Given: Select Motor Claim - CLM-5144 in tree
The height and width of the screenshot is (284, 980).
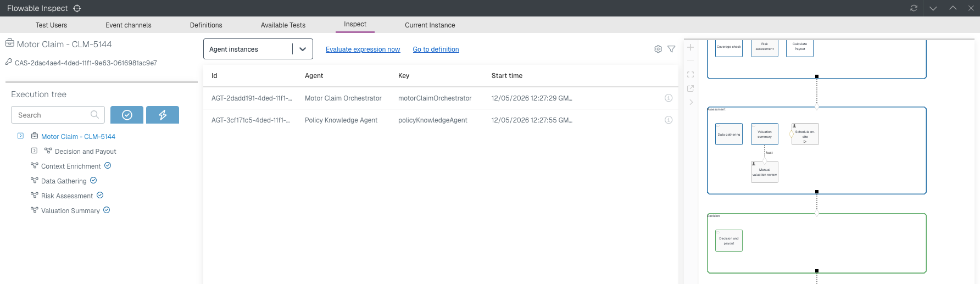Looking at the screenshot, I should pos(78,137).
